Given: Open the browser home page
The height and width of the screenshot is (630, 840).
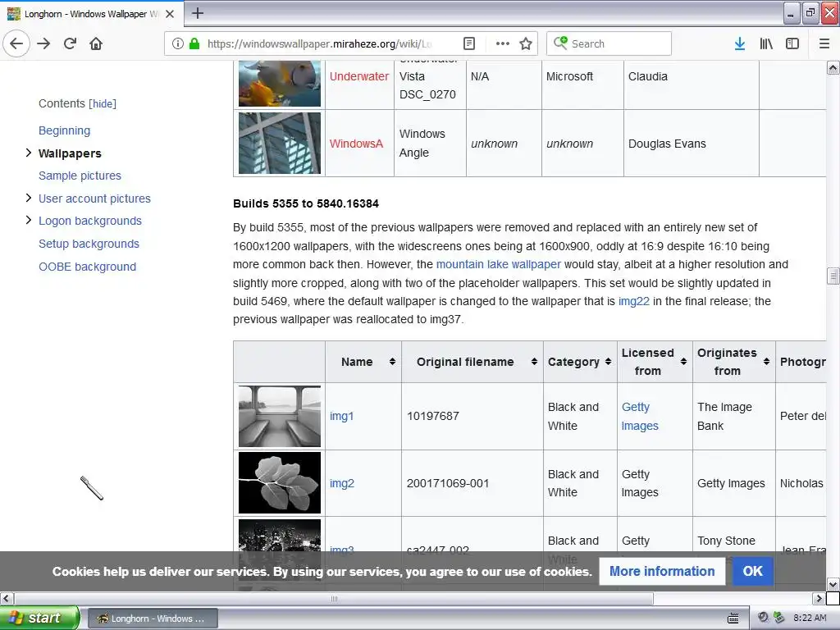Looking at the screenshot, I should tap(96, 43).
